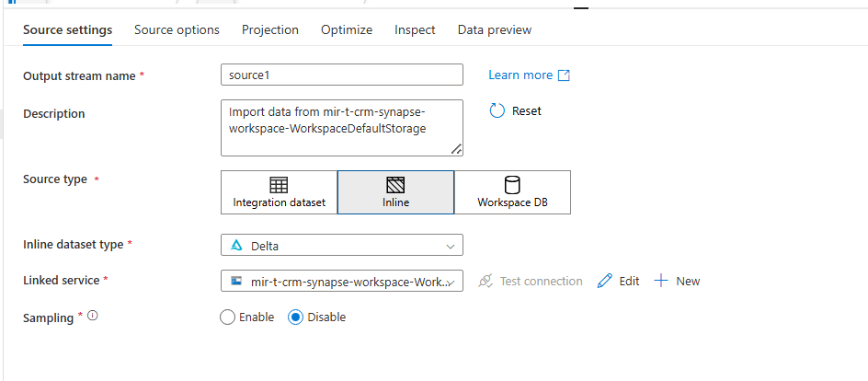Click the Test connection plug icon
868x381 pixels.
[x=485, y=281]
